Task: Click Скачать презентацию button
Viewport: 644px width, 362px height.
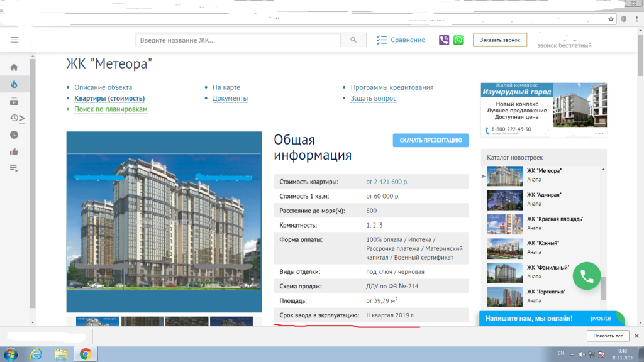Action: point(430,140)
